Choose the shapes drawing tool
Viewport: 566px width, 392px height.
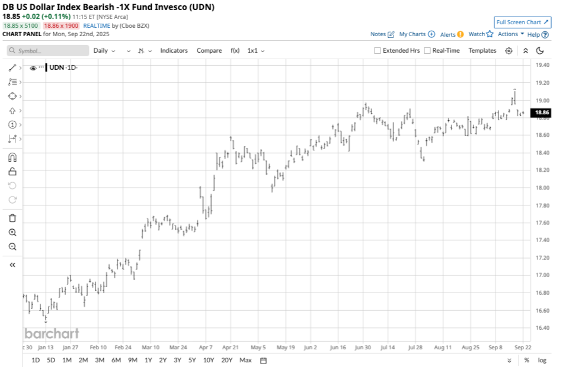pyautogui.click(x=12, y=97)
